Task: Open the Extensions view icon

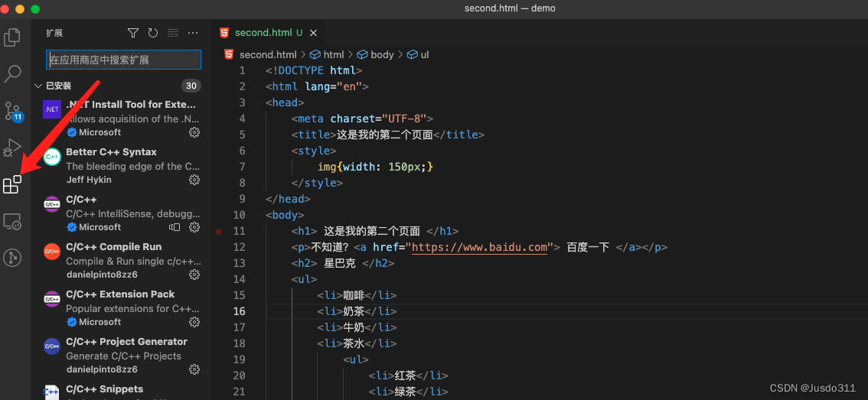Action: [12, 185]
